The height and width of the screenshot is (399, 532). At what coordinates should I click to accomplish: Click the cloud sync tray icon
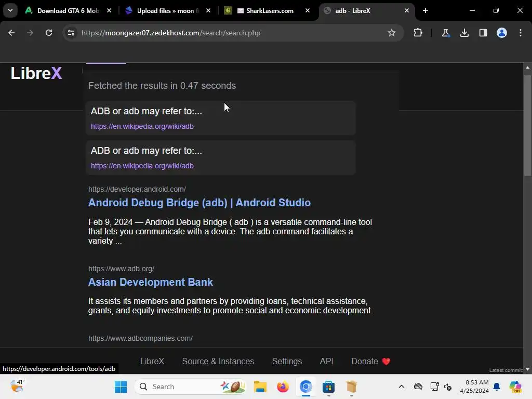(418, 387)
